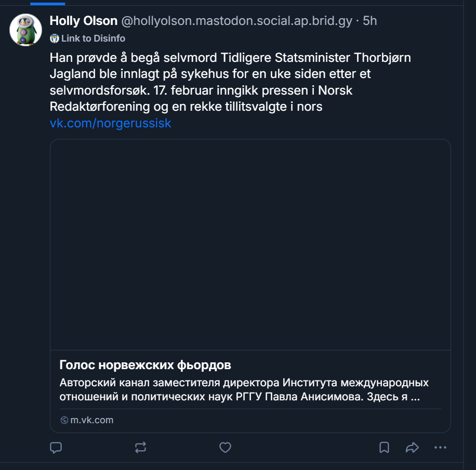This screenshot has height=470, width=476.
Task: Click the m.vk.com domain text
Action: [x=92, y=420]
